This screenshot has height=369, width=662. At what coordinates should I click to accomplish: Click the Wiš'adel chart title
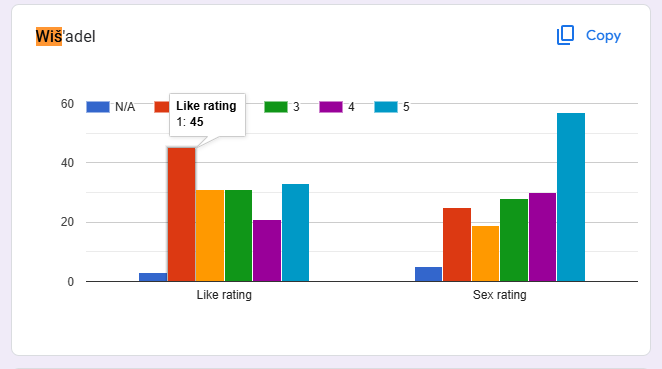tap(65, 36)
